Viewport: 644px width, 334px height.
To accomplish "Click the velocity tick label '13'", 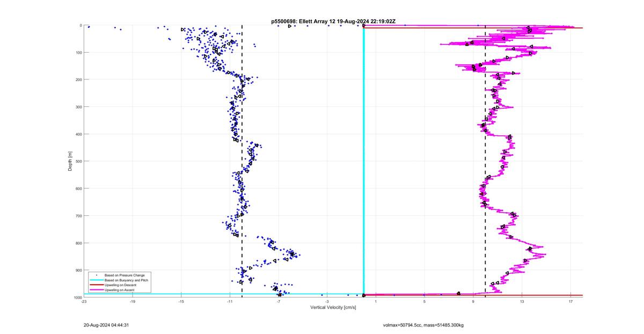I will (x=522, y=302).
